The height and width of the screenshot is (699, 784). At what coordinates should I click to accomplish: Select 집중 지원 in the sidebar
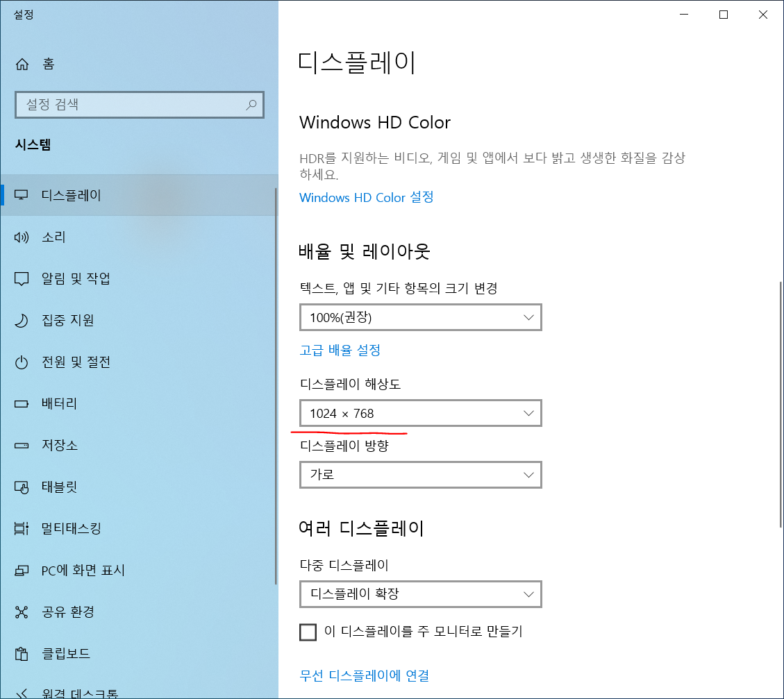pyautogui.click(x=138, y=320)
